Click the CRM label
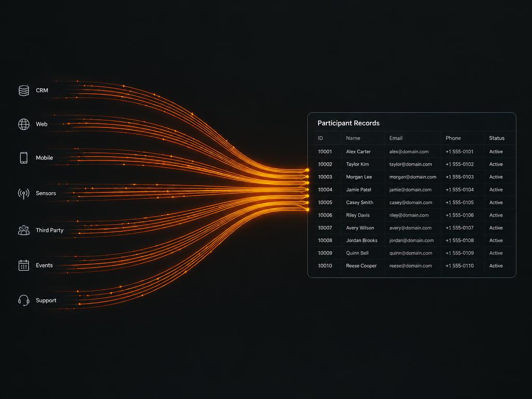532x399 pixels. [42, 90]
